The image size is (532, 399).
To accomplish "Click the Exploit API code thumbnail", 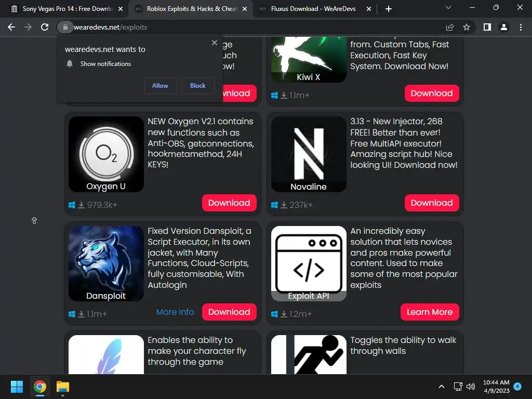I will (309, 263).
